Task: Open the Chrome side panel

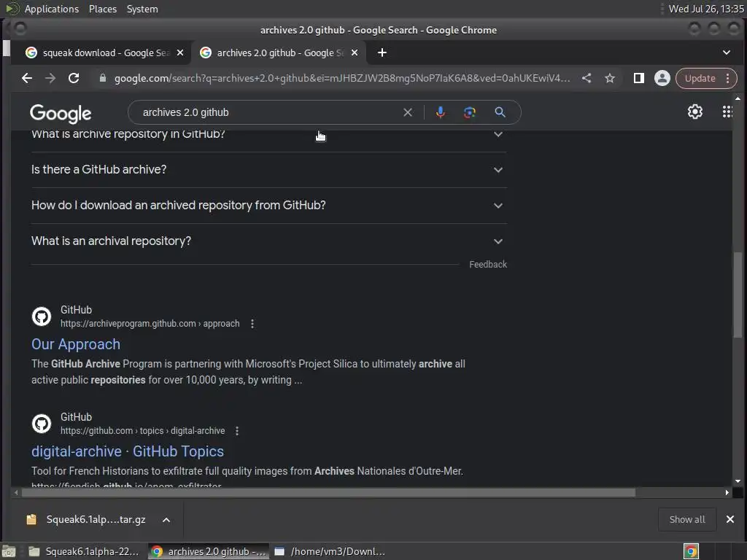Action: [x=639, y=78]
